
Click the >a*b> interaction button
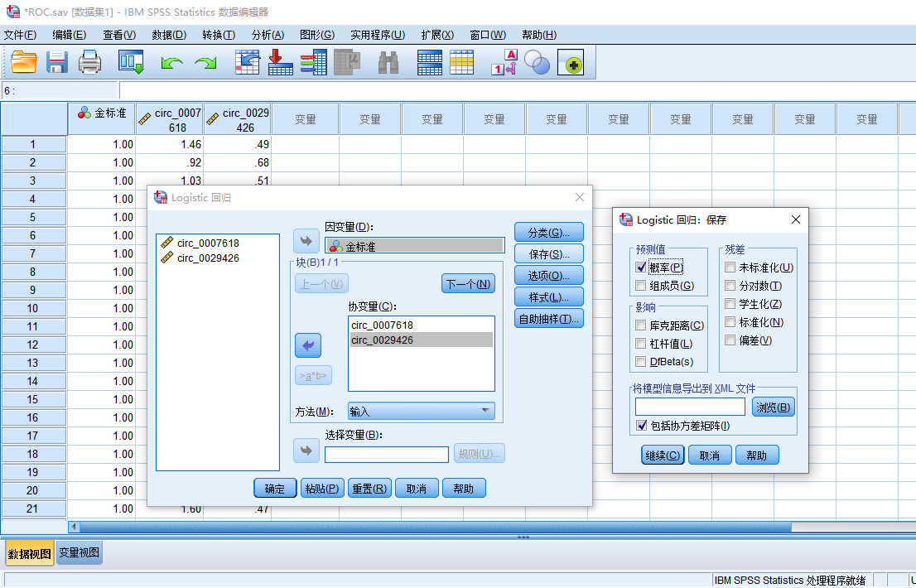(314, 375)
